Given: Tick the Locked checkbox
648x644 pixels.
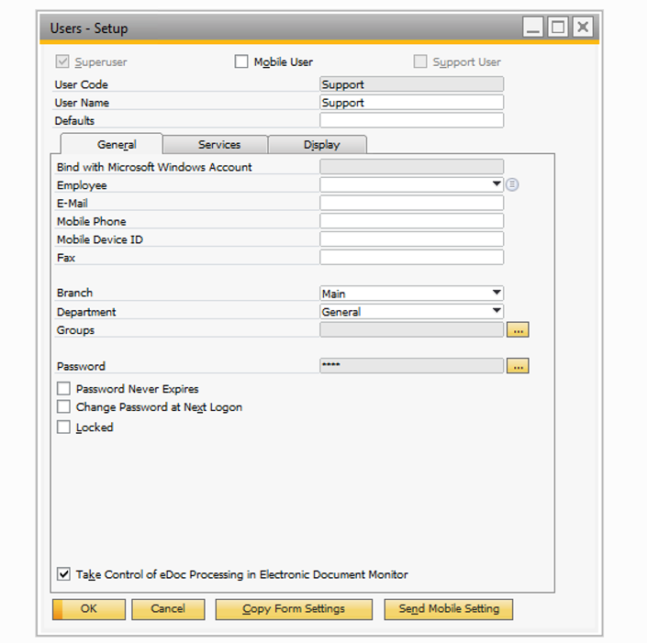Looking at the screenshot, I should [x=63, y=427].
